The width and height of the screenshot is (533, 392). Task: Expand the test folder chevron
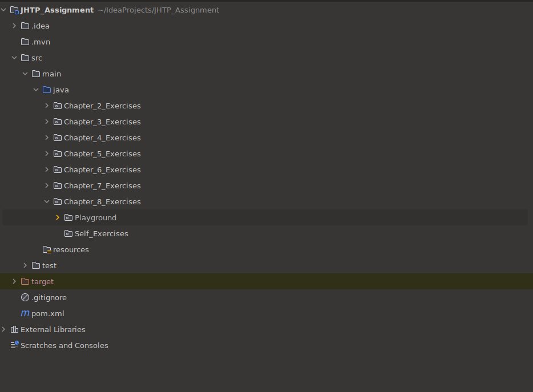(25, 265)
